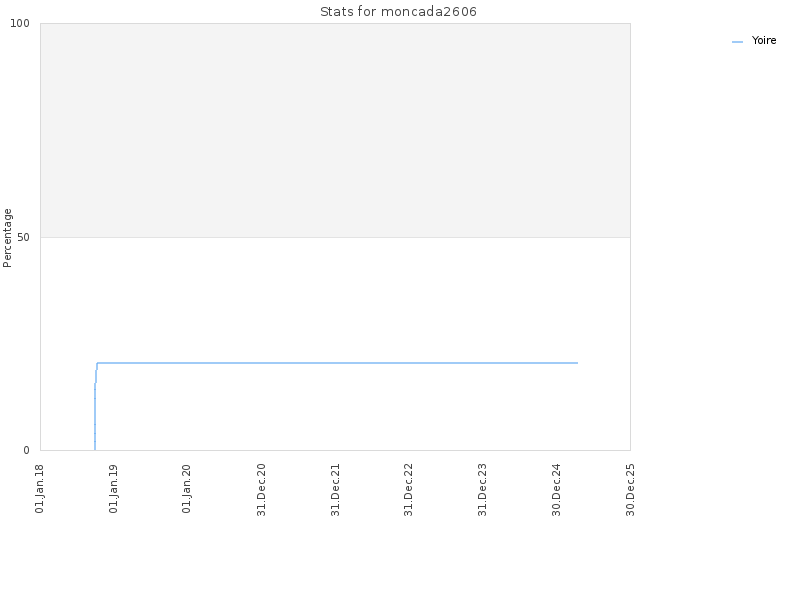Click the 30.Dec.24 x-axis date label

pos(556,490)
